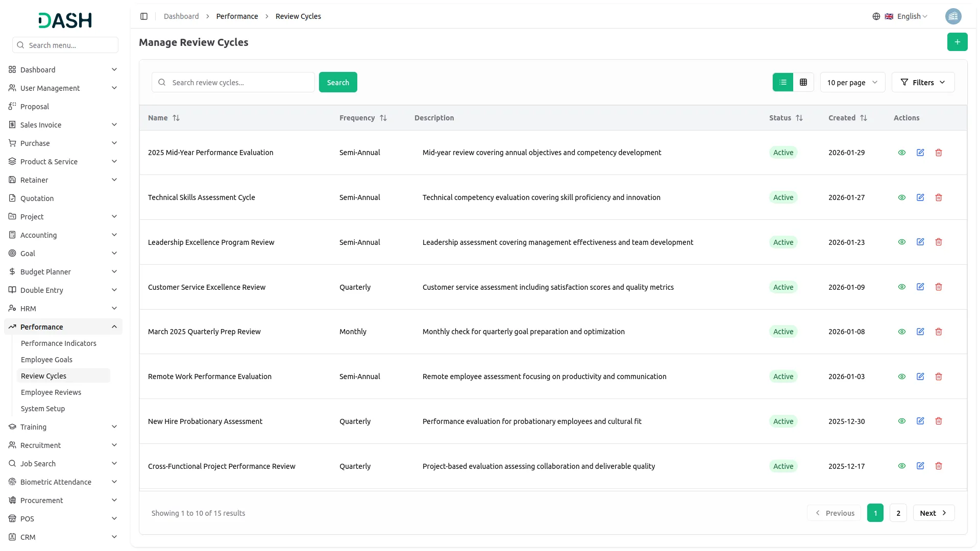This screenshot has width=980, height=551.
Task: Click the edit pencil icon for Leadership Excellence Program Review
Action: point(920,242)
